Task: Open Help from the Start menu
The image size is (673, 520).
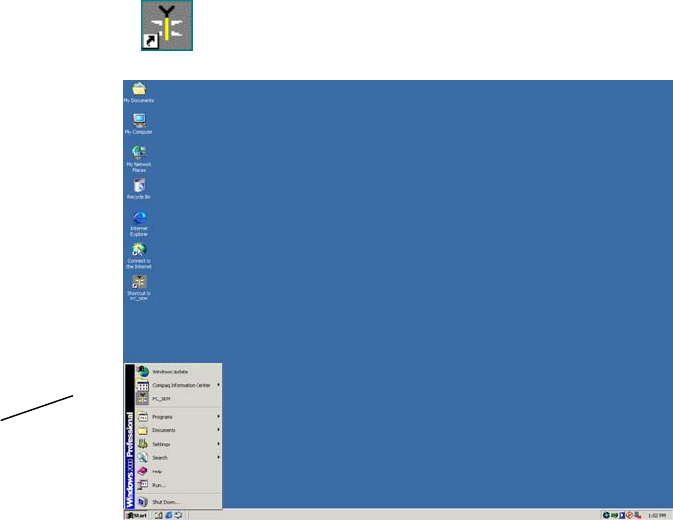Action: click(179, 471)
